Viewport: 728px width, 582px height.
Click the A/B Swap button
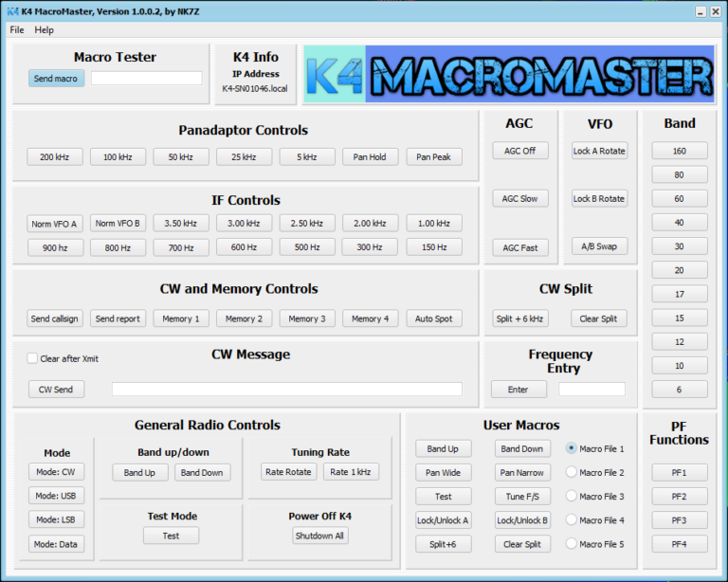tap(599, 246)
